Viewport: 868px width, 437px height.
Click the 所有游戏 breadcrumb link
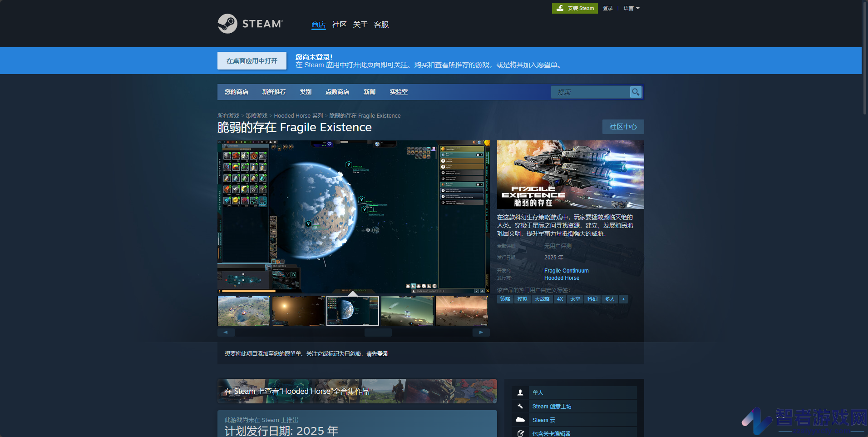click(x=228, y=116)
